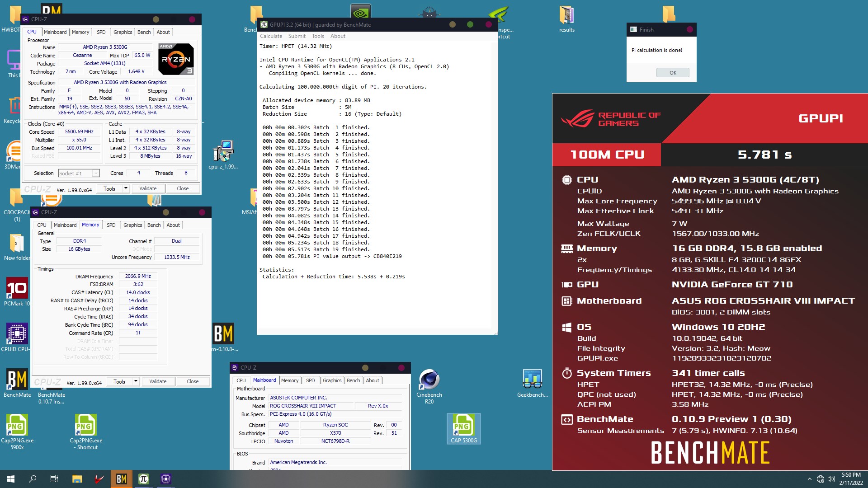Click the 5.781 s result score
This screenshot has height=488, width=868.
(x=764, y=155)
